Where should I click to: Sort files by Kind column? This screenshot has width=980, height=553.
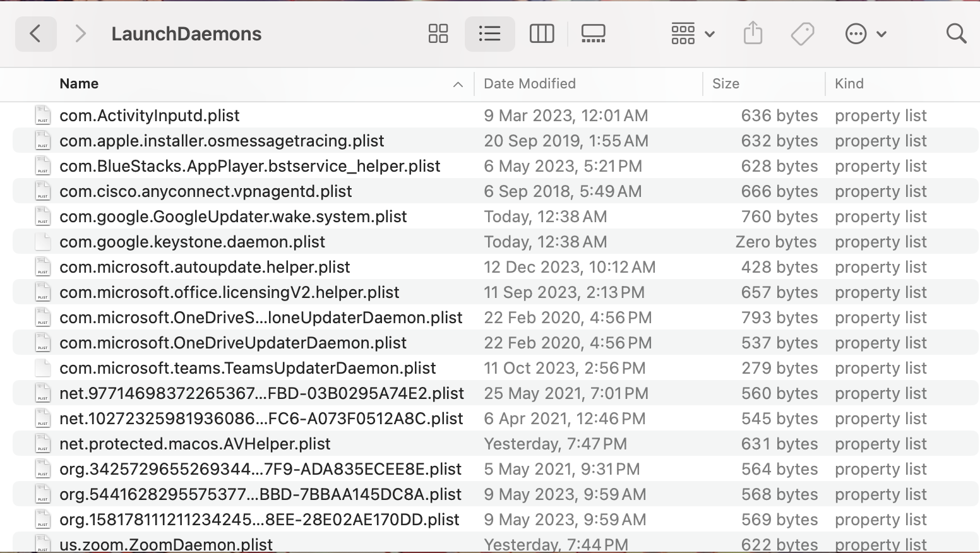849,83
